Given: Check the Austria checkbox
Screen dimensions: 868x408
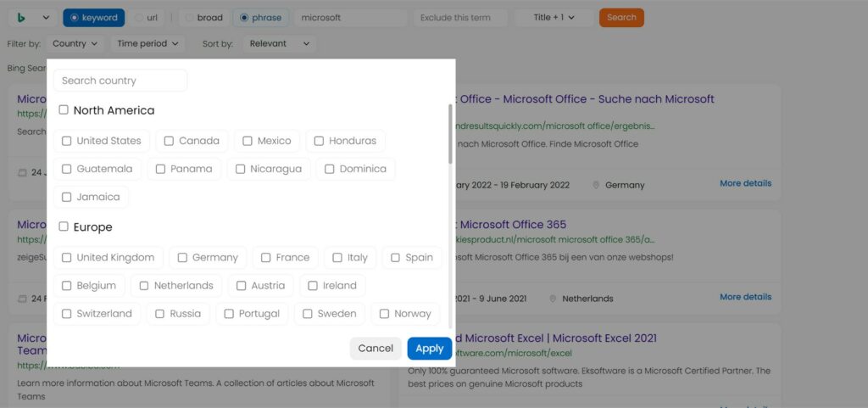Looking at the screenshot, I should pyautogui.click(x=242, y=286).
